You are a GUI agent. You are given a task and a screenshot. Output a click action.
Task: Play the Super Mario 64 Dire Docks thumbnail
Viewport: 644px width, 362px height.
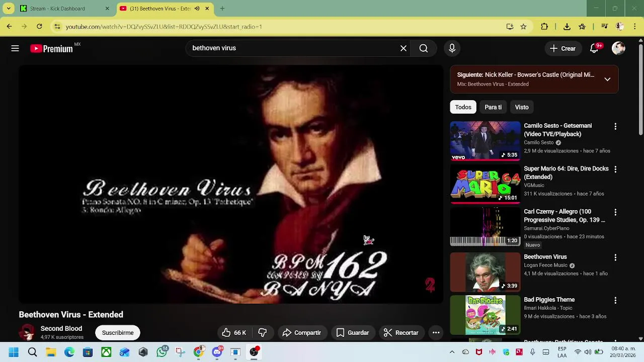pos(485,184)
